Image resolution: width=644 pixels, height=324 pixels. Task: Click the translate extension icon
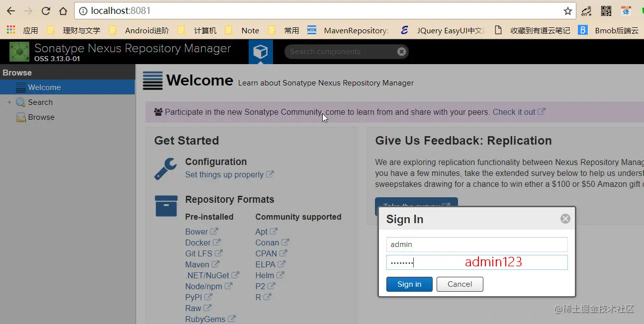[626, 11]
